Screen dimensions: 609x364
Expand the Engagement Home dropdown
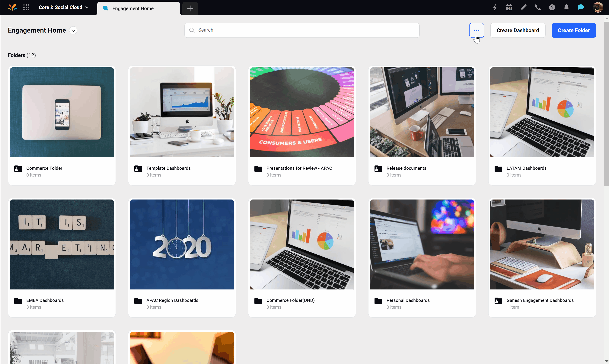click(x=73, y=30)
